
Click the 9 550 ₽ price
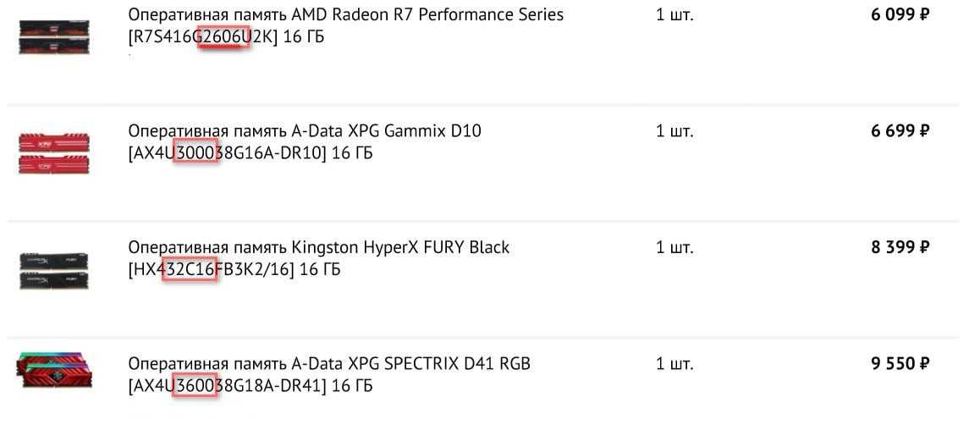click(x=900, y=364)
